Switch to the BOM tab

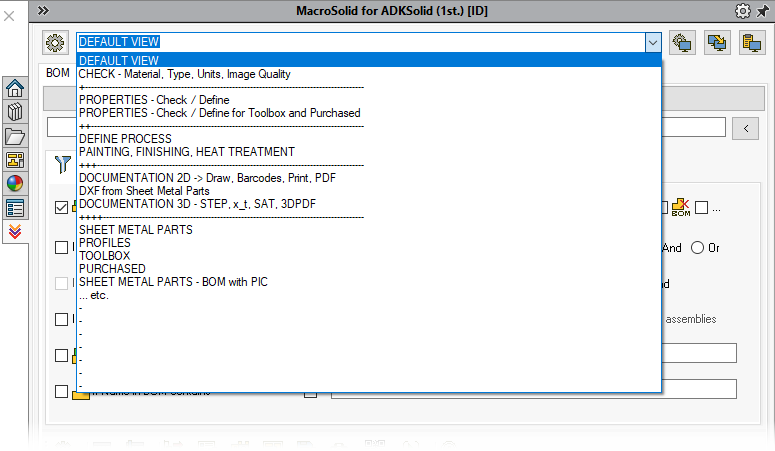[x=58, y=73]
